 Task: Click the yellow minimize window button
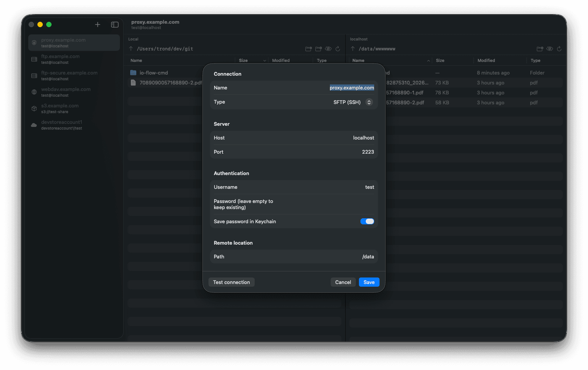click(40, 24)
